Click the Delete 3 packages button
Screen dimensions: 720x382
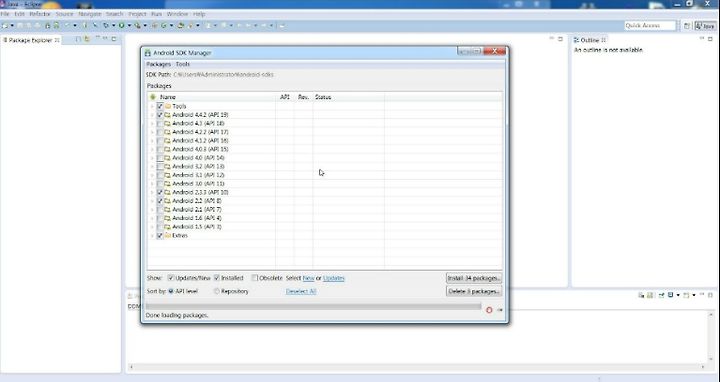point(473,291)
